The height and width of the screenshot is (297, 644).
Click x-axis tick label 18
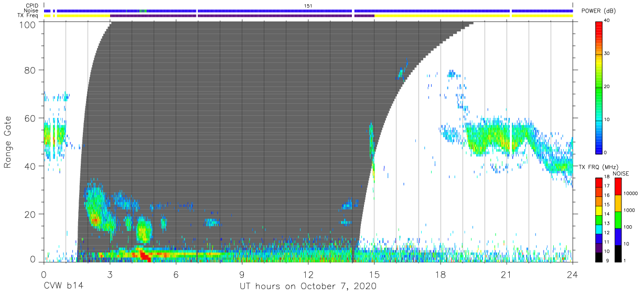coord(441,274)
